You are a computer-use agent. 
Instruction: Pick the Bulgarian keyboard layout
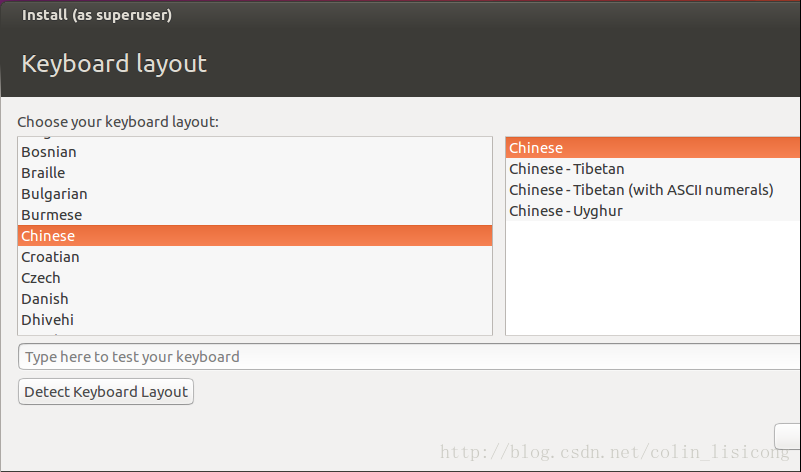(54, 194)
